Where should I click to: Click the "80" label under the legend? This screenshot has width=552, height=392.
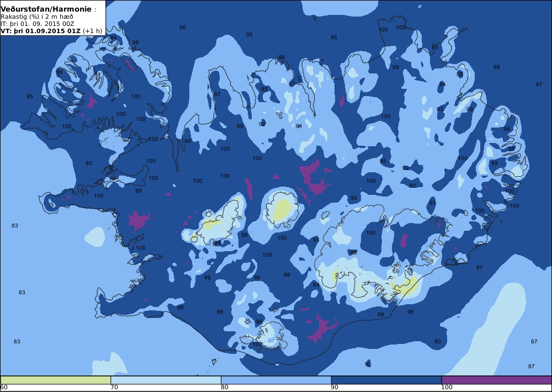225,388
